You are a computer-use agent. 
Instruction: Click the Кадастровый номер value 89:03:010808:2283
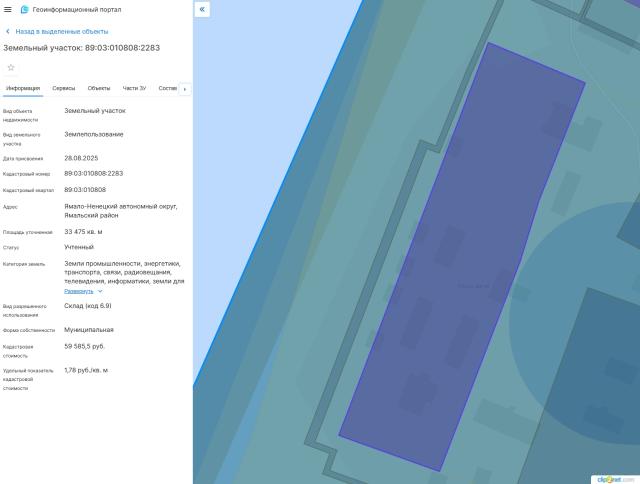[x=94, y=173]
